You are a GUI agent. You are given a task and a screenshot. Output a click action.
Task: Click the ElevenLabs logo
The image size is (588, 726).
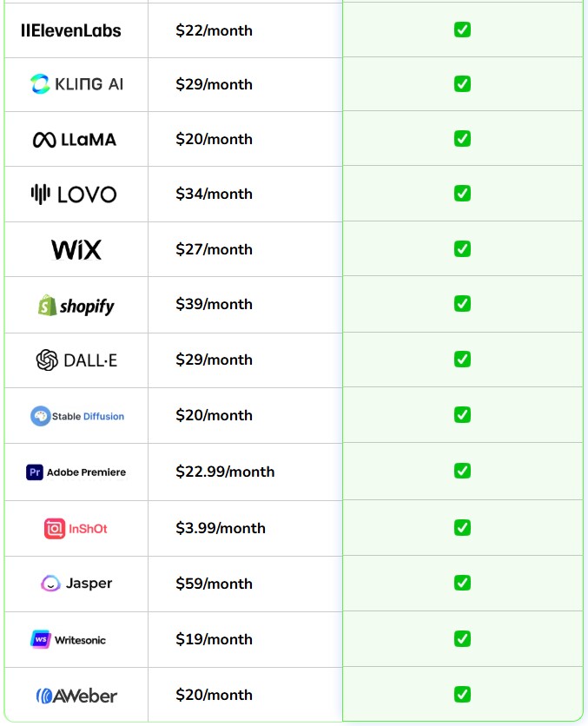(x=71, y=30)
